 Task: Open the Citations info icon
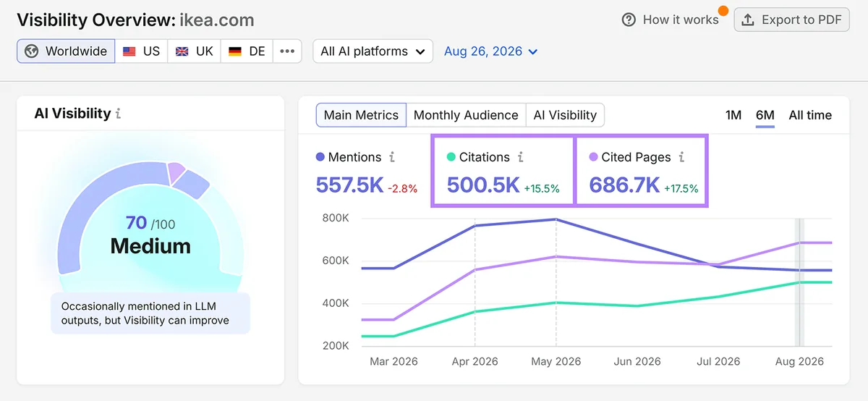(x=521, y=157)
